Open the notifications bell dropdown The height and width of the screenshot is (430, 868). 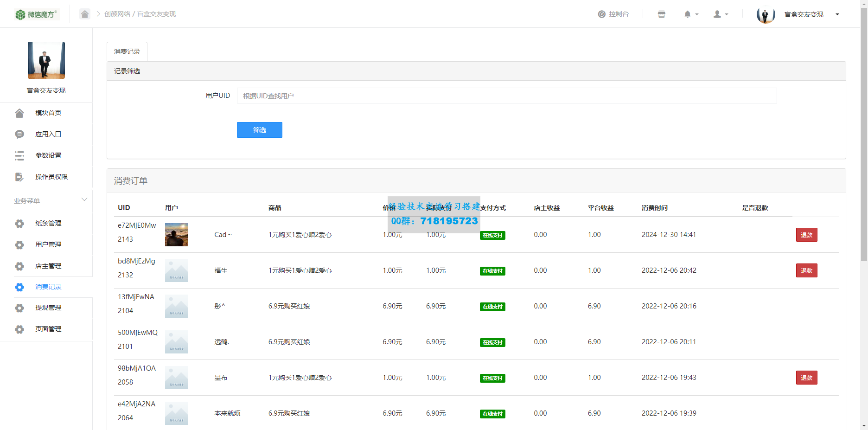[x=690, y=14]
